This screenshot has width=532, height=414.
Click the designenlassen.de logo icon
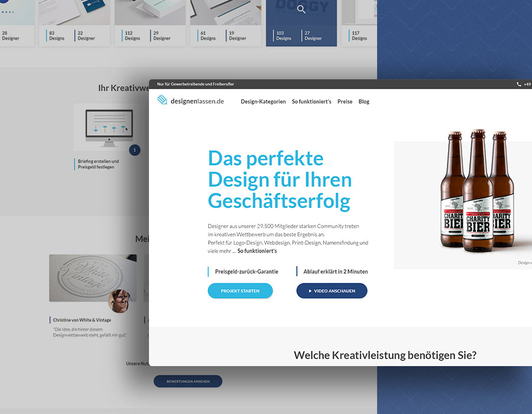tap(162, 100)
